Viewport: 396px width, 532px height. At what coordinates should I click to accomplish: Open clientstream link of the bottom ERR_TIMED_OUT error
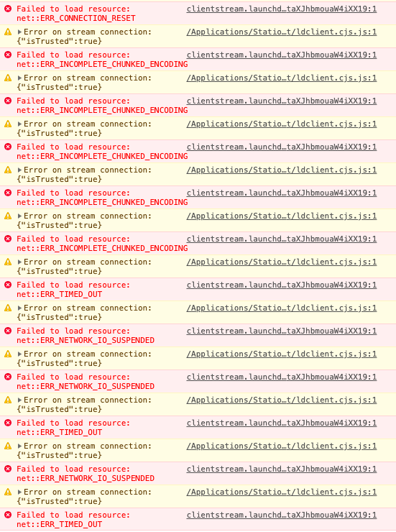click(x=282, y=515)
